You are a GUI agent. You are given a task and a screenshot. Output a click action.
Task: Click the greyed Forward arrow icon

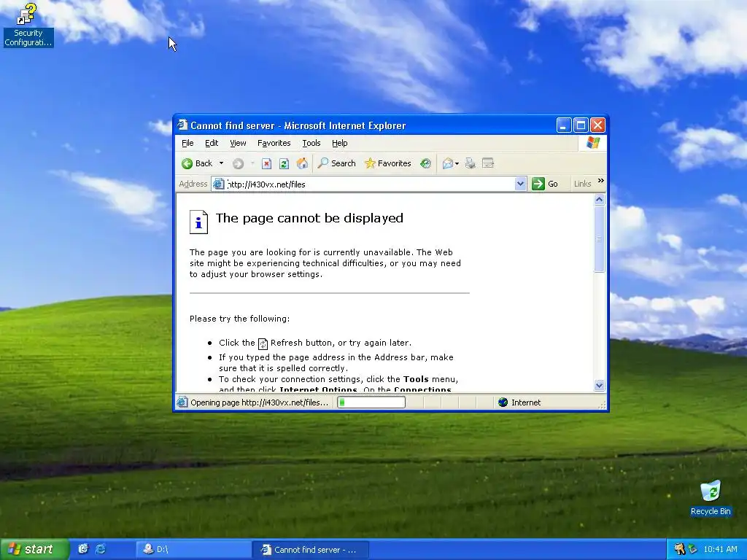pos(239,164)
